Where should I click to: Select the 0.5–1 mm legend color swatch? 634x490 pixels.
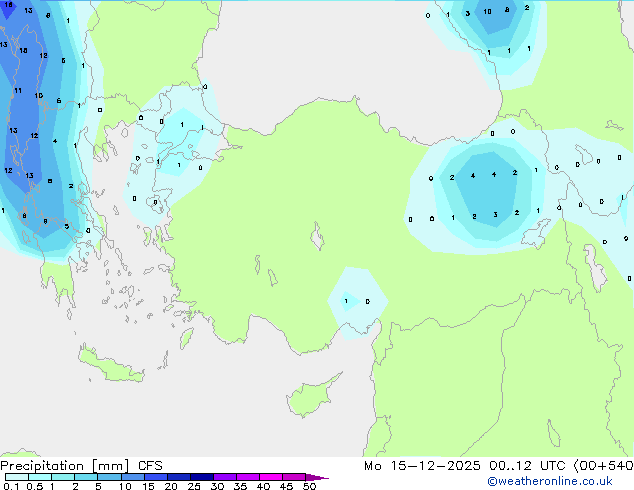pyautogui.click(x=40, y=477)
